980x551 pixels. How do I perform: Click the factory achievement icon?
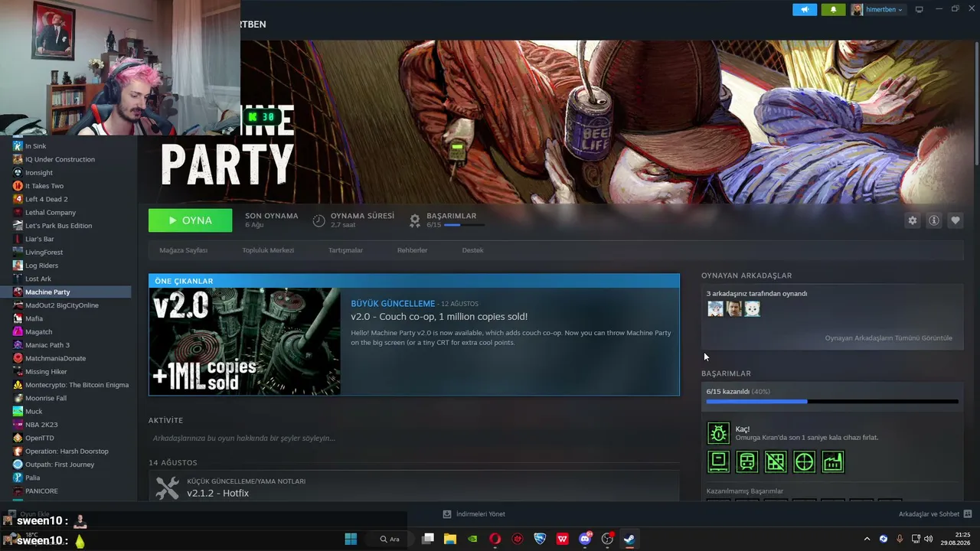click(x=833, y=461)
